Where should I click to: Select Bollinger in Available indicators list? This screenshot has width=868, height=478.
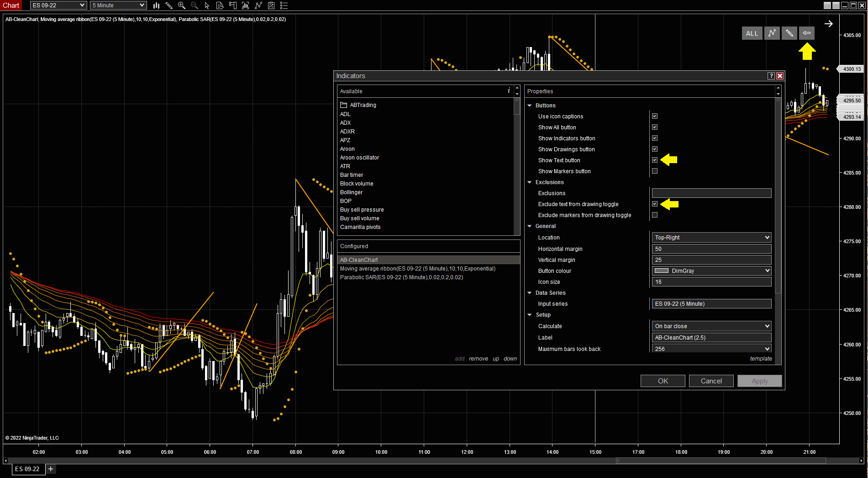351,192
